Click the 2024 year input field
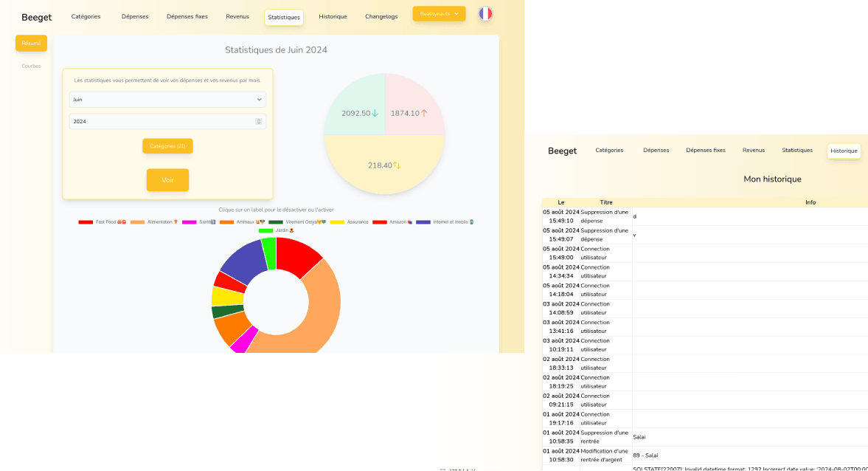The image size is (868, 471). click(162, 121)
